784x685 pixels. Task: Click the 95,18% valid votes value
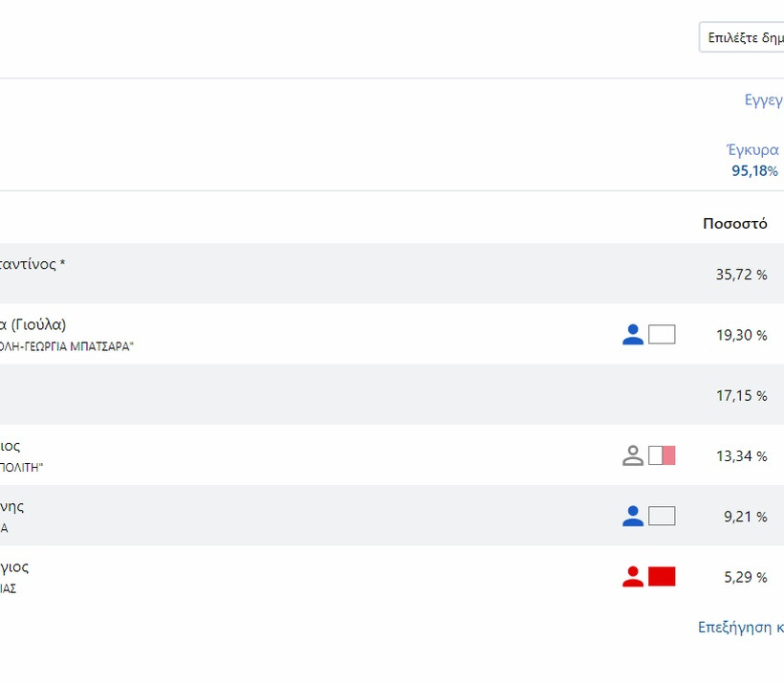coord(754,171)
